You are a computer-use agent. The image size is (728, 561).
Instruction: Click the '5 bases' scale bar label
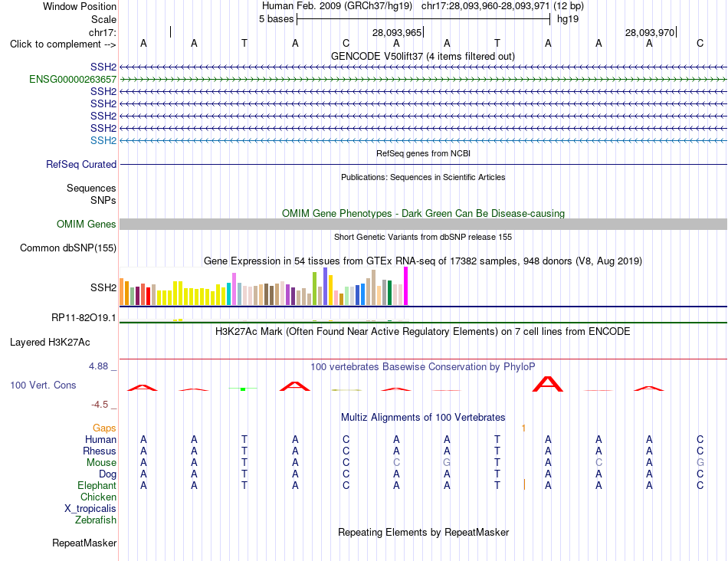276,19
